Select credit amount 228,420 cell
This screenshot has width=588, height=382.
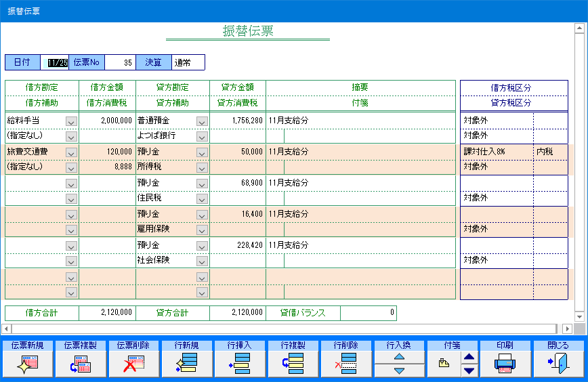click(238, 245)
